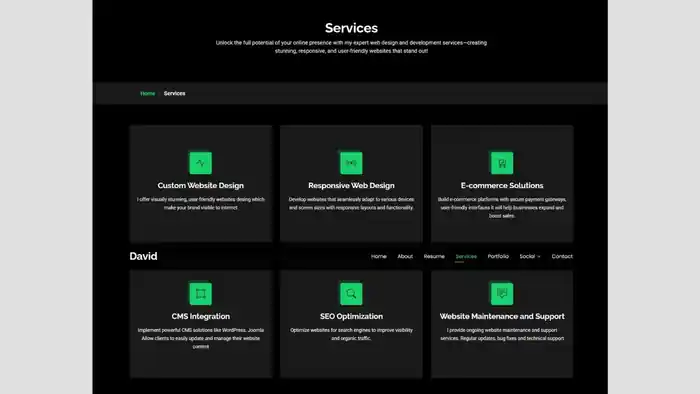Click the David site logo
This screenshot has height=394, width=700.
(x=143, y=256)
